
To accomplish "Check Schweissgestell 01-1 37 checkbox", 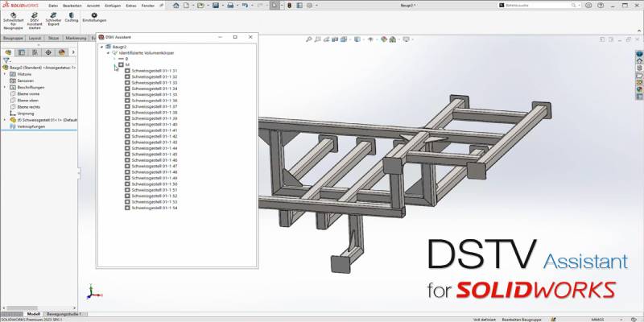I will [x=127, y=106].
